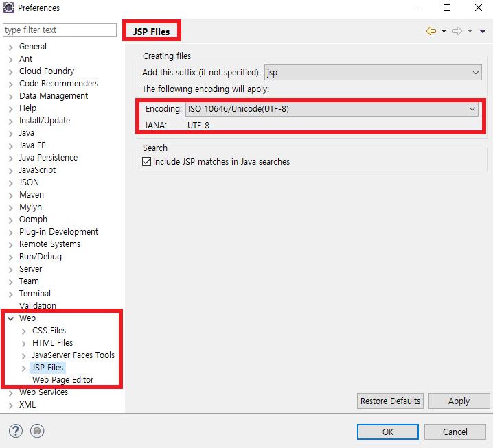Viewport: 493px width, 448px height.
Task: Expand the HTML Files node
Action: tap(24, 344)
